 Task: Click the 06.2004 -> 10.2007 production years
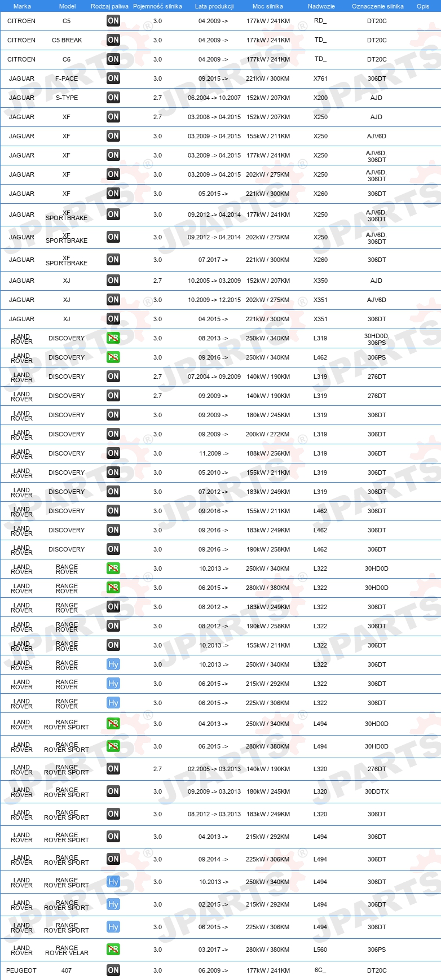(x=214, y=98)
